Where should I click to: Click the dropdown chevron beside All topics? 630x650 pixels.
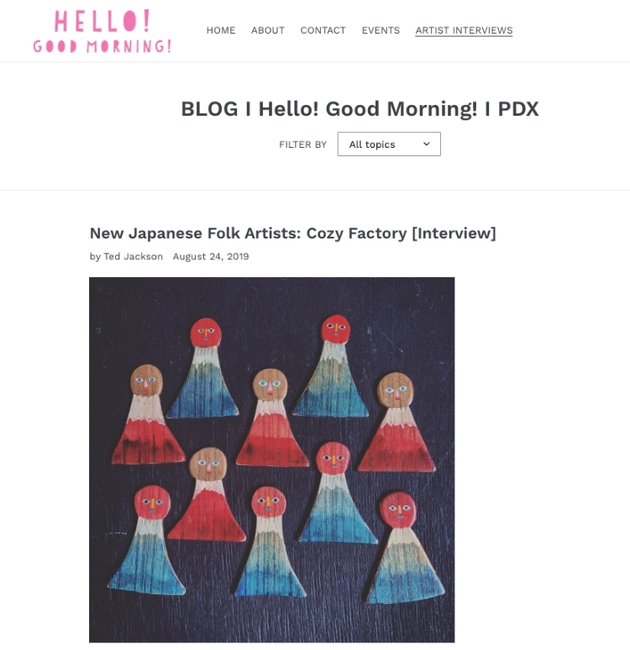coord(426,144)
